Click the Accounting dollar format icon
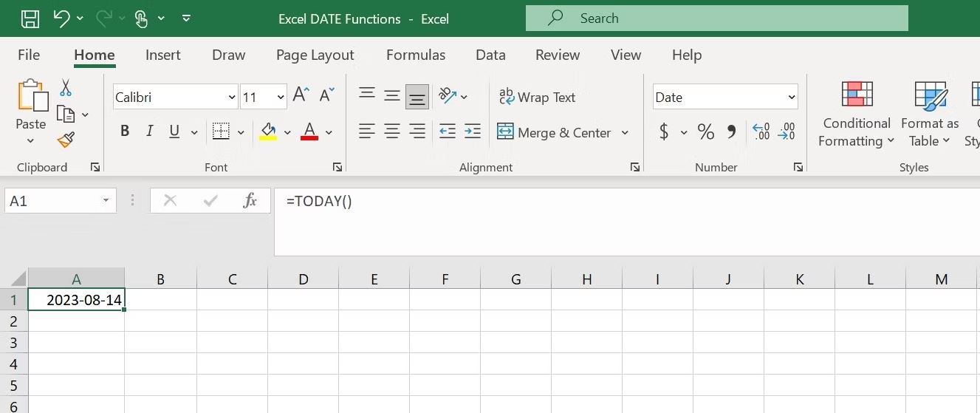The image size is (980, 413). coord(664,132)
